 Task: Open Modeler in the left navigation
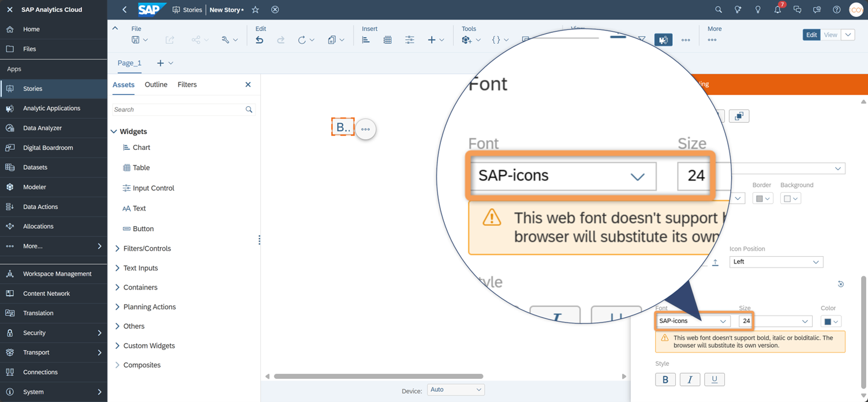54,187
